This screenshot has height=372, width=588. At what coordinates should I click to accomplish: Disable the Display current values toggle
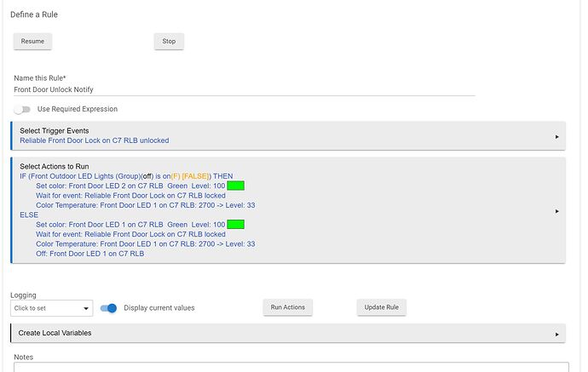click(109, 308)
